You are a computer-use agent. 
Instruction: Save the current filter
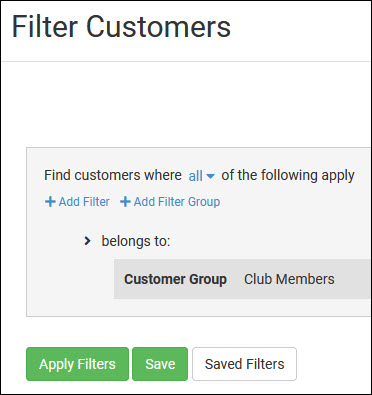160,364
